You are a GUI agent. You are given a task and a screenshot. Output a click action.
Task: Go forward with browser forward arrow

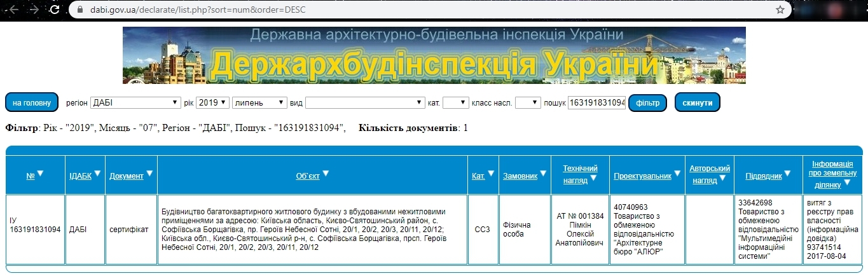point(34,10)
